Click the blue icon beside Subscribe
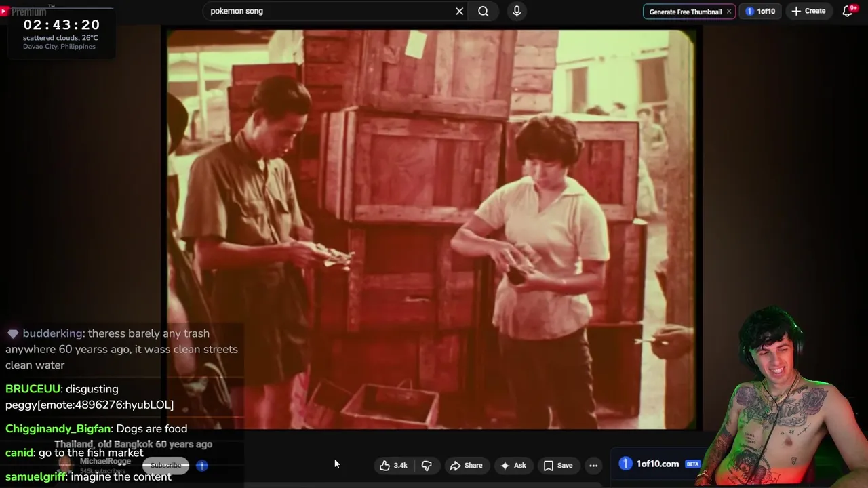The width and height of the screenshot is (868, 488). [x=202, y=465]
